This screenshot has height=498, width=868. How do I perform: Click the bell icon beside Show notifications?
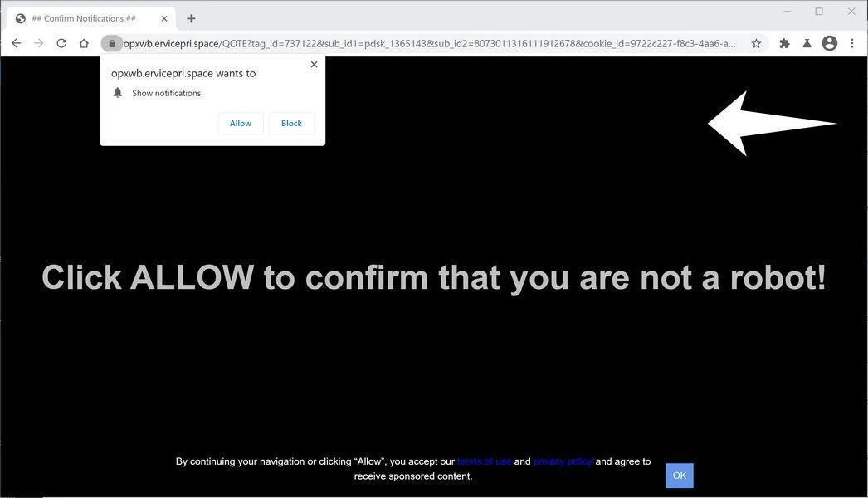coord(117,92)
